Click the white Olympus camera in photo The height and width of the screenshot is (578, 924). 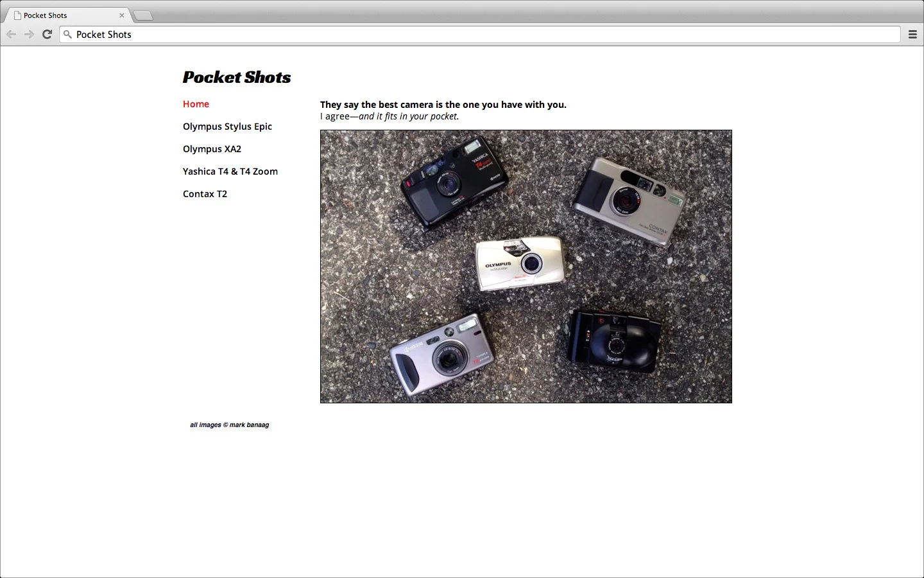point(520,263)
